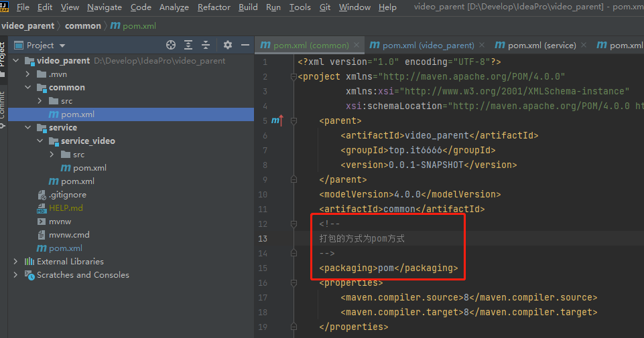Select the HELP.md file
The image size is (644, 338).
60,208
